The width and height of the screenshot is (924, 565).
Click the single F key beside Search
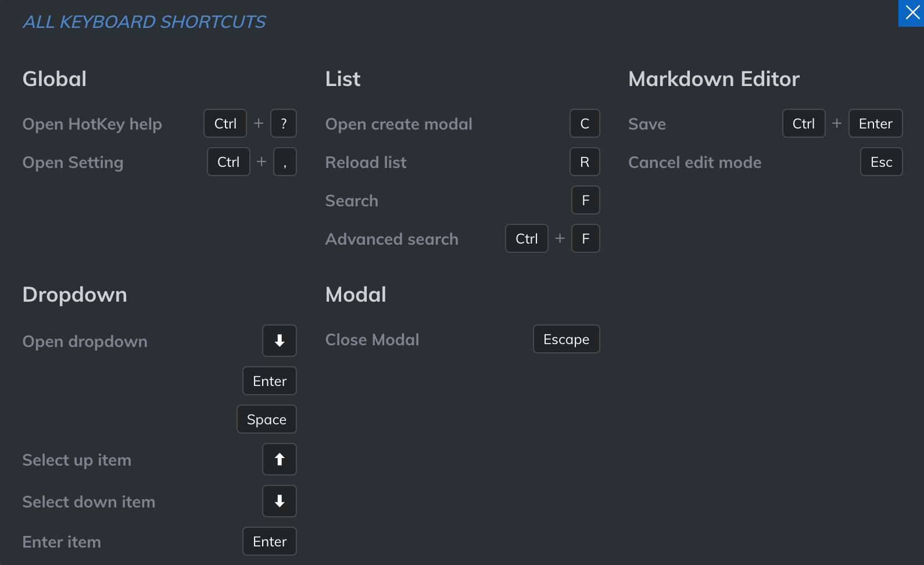pyautogui.click(x=585, y=200)
